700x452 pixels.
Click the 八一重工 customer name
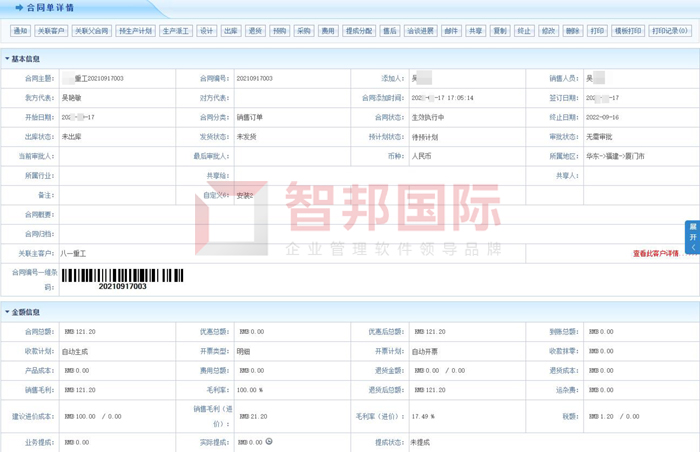coord(73,254)
